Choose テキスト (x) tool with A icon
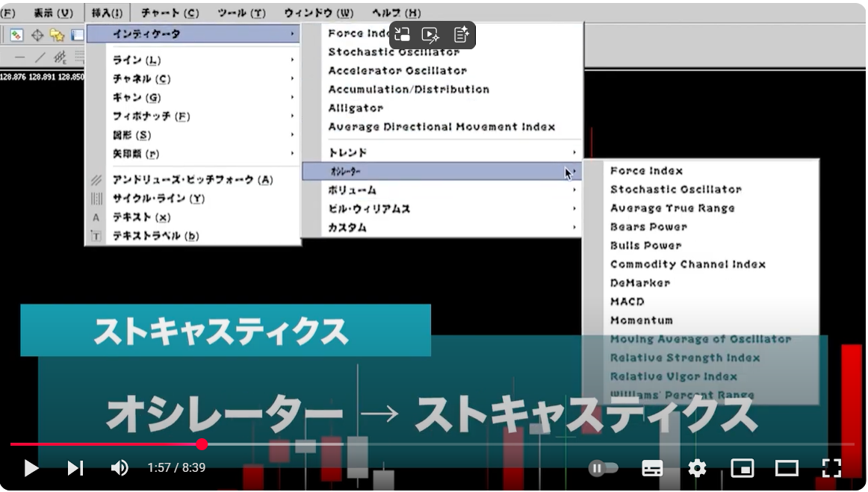 point(193,217)
